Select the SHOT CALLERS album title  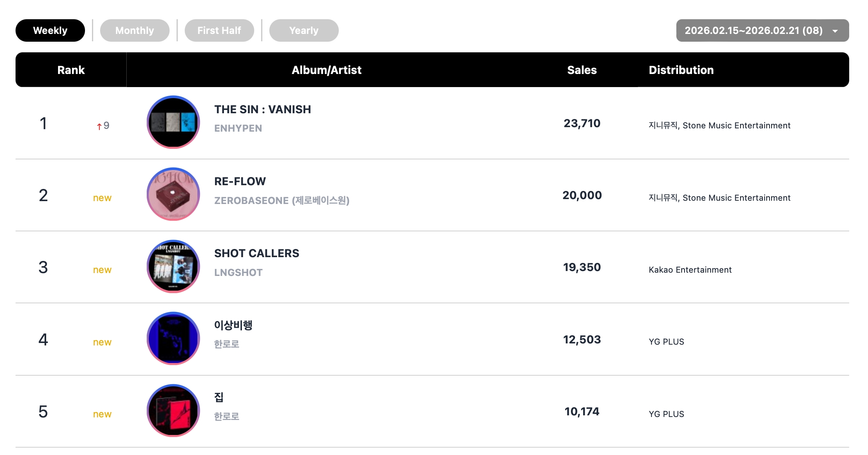pyautogui.click(x=257, y=253)
